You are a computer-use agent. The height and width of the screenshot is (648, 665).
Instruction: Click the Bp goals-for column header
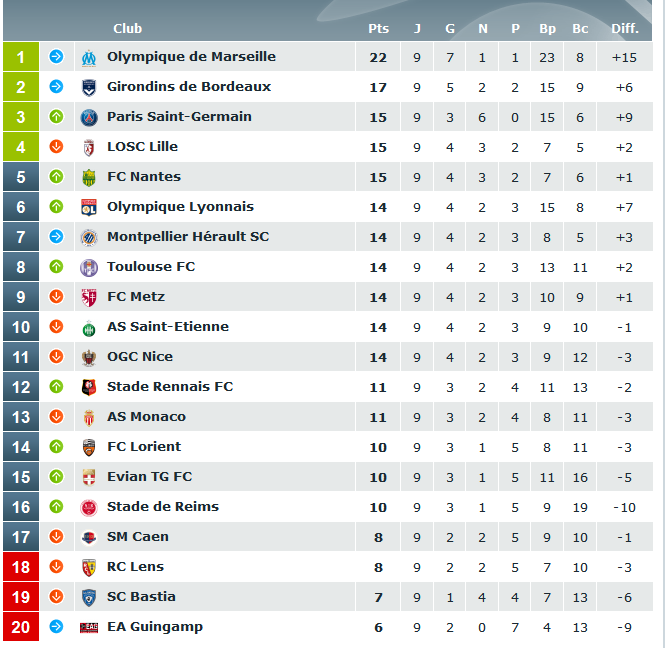547,28
